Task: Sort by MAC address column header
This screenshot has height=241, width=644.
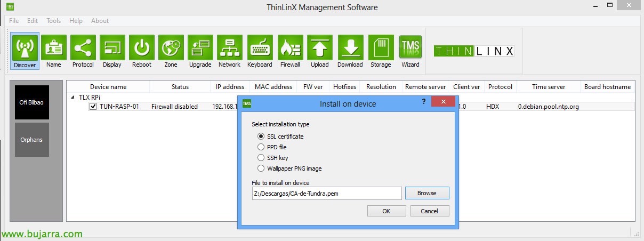Action: pos(273,87)
